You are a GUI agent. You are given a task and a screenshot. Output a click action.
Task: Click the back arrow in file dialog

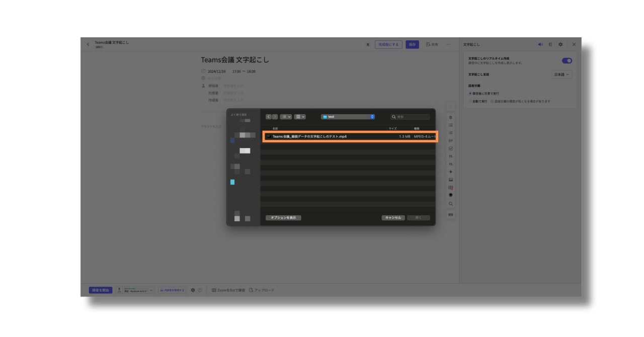(269, 117)
